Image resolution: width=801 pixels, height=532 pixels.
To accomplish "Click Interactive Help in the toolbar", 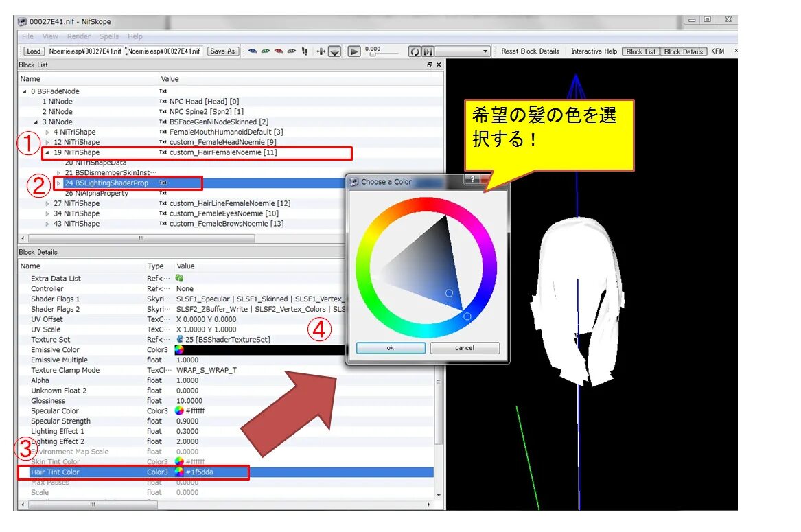I will (x=594, y=51).
